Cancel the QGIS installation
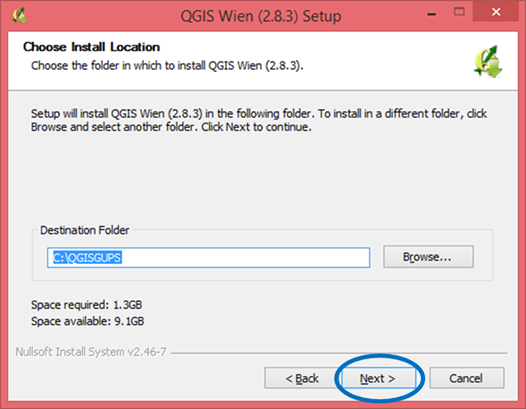 click(x=467, y=378)
